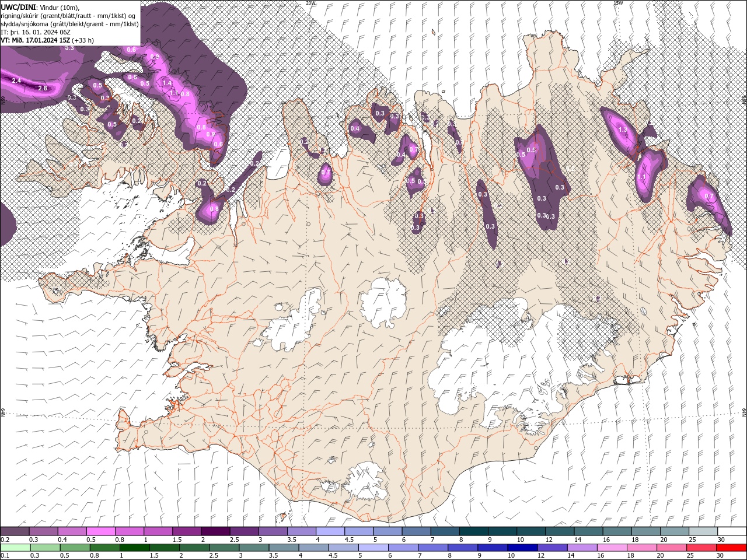Click the upper legend swatch starting at 6
747x560 pixels.
[416, 531]
